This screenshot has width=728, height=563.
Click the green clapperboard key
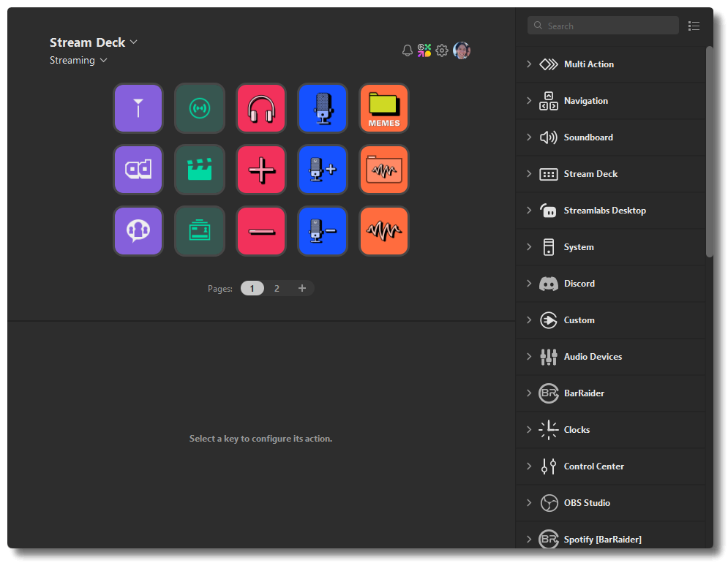[200, 170]
